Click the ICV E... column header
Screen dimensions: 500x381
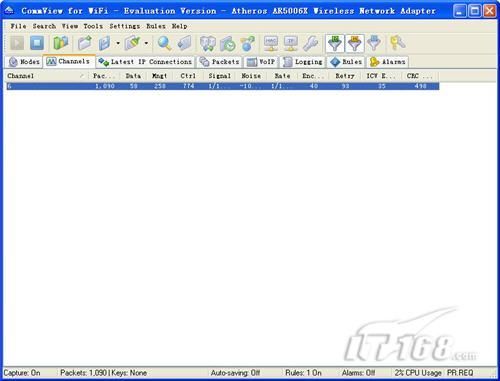[381, 76]
